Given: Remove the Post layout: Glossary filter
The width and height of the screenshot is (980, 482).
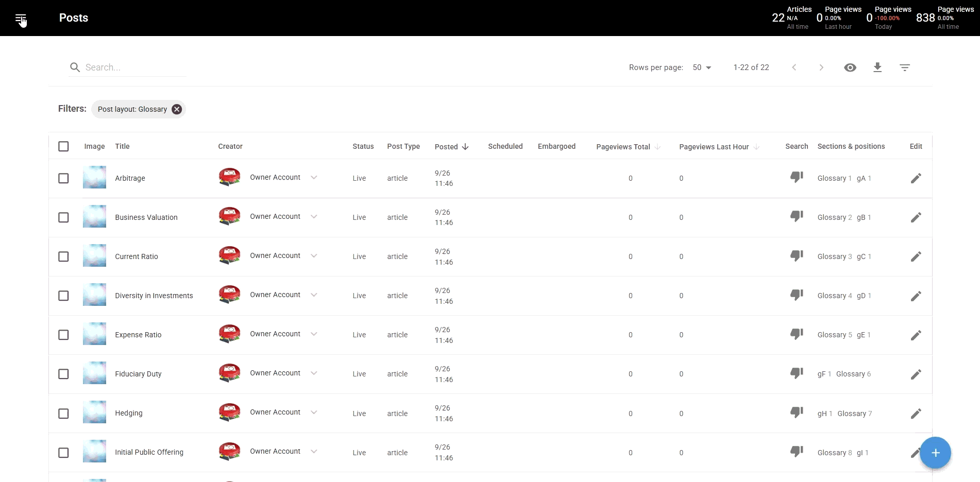Looking at the screenshot, I should point(177,109).
